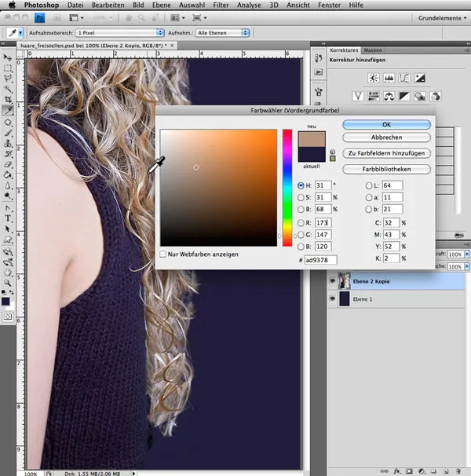
Task: Open the Aufnahmebereich dropdown
Action: pos(118,33)
